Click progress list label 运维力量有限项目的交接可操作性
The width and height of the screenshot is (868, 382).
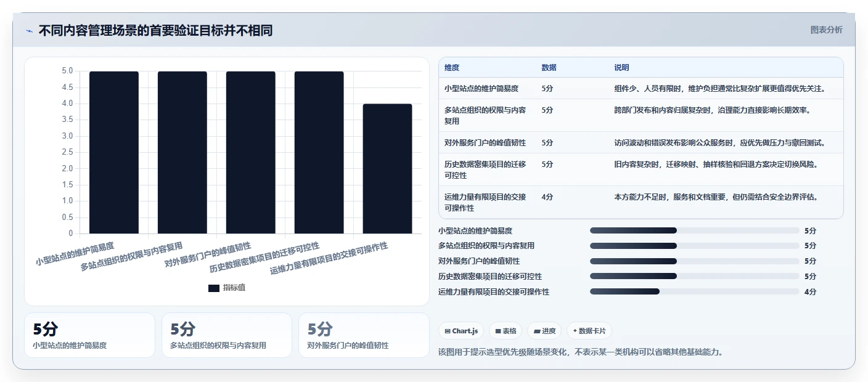(494, 291)
